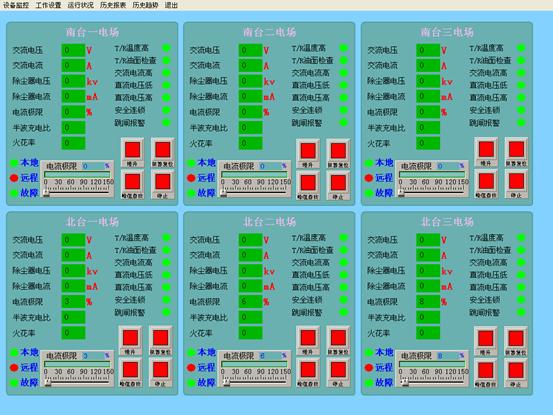The height and width of the screenshot is (415, 553).
Task: Click the 电流极限 slider track in 北台二电场
Action: point(254,382)
